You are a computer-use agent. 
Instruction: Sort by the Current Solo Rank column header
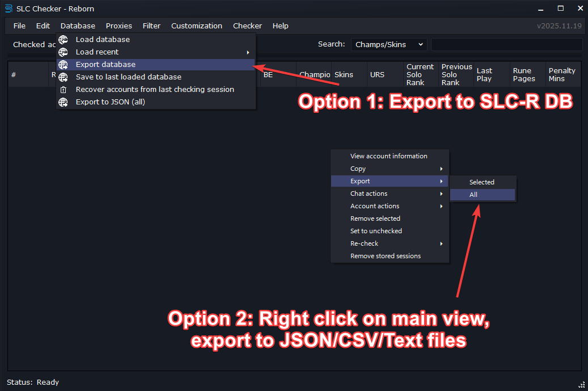click(420, 74)
